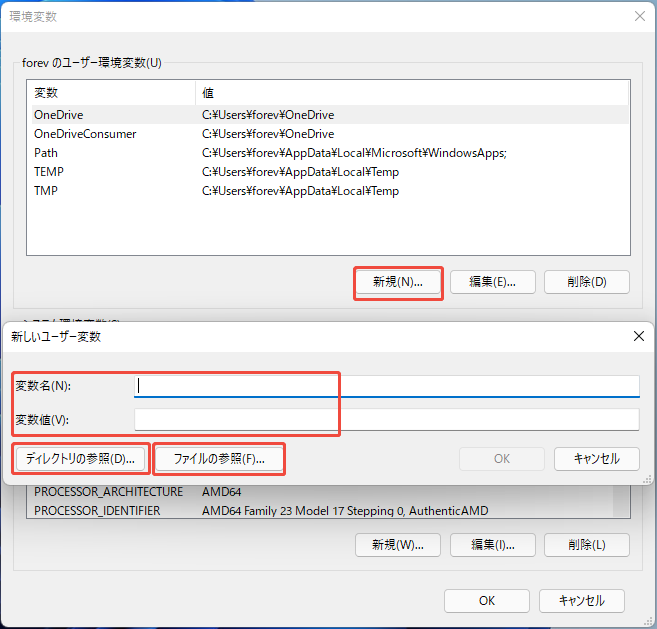Click 削除(D) button for user variables

click(x=587, y=282)
